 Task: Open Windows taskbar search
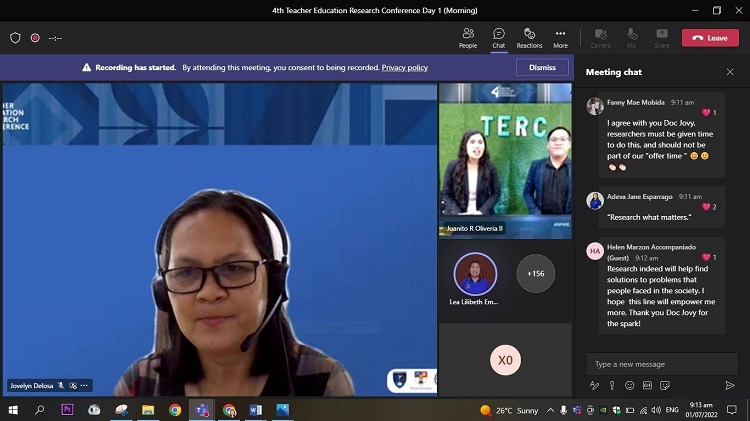pyautogui.click(x=40, y=410)
